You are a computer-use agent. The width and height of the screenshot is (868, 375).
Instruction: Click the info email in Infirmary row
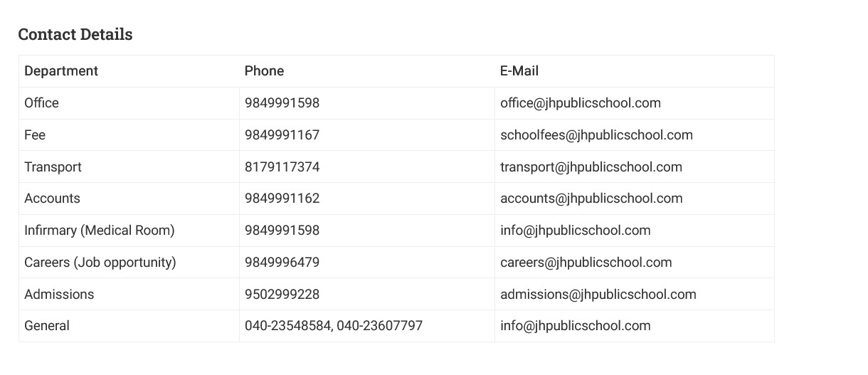576,231
